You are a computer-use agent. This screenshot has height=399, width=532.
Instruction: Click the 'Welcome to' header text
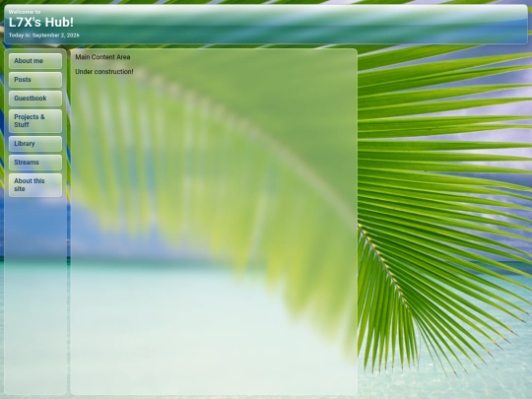click(25, 12)
